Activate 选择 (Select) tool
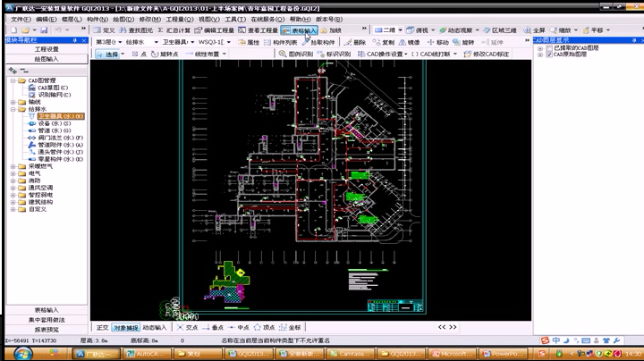Image resolution: width=644 pixels, height=361 pixels. point(107,54)
